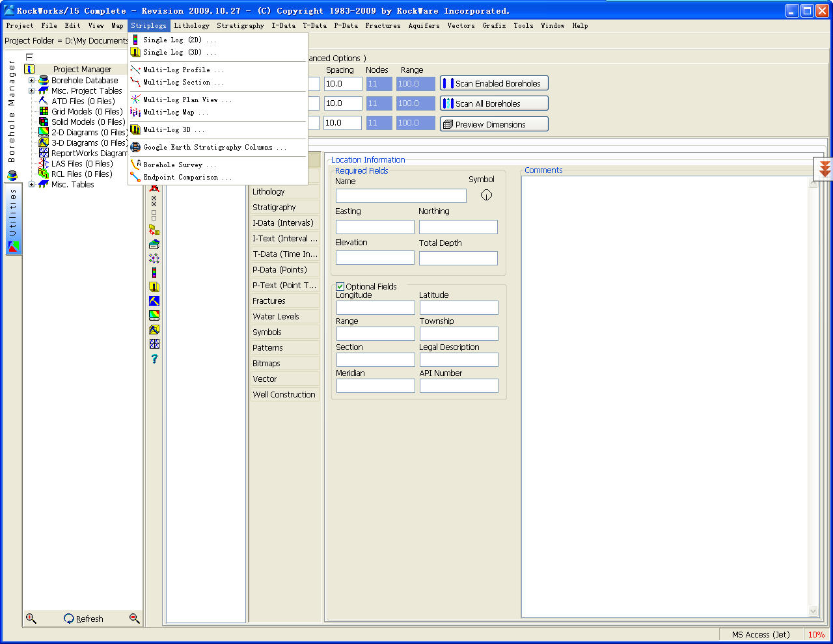
Task: Collapse the Project Manager panel with minus box
Action: 29,57
